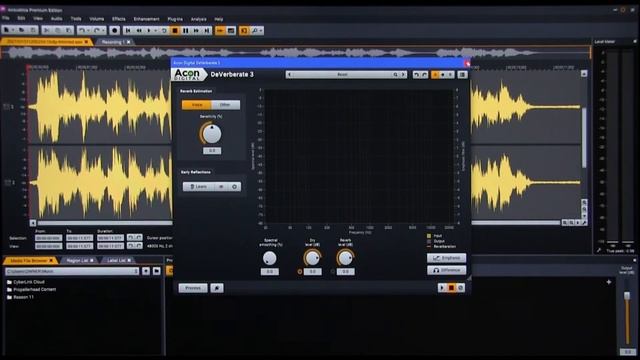Open the Propellerhead Content folder
The width and height of the screenshot is (640, 360).
pyautogui.click(x=35, y=289)
